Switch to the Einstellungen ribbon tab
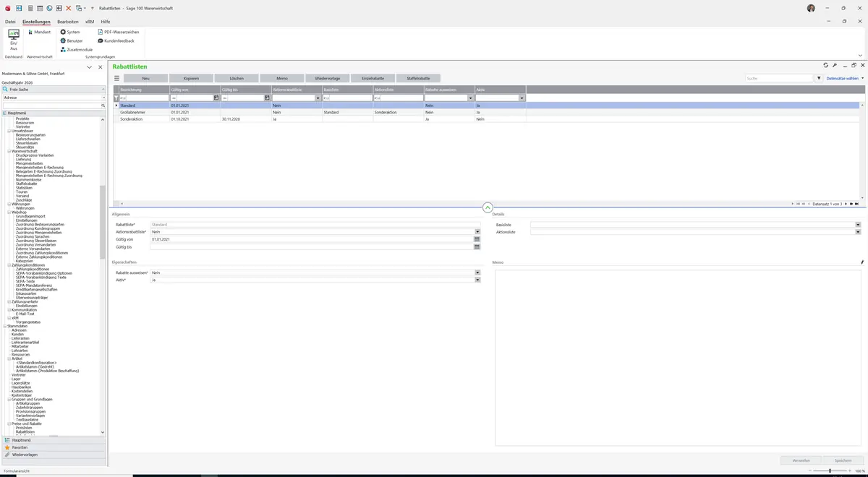The width and height of the screenshot is (868, 477). (x=36, y=22)
